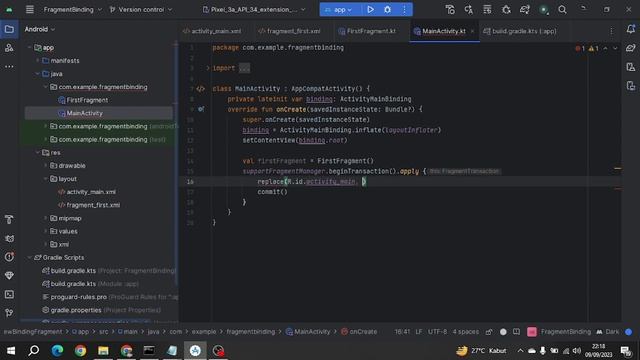Open Windows Start menu
The width and height of the screenshot is (640, 360).
11,351
